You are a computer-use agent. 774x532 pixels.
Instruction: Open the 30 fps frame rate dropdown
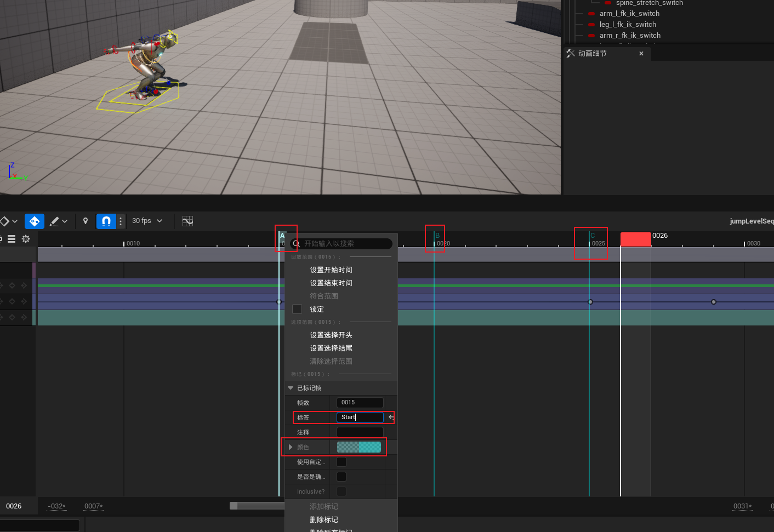(x=147, y=221)
